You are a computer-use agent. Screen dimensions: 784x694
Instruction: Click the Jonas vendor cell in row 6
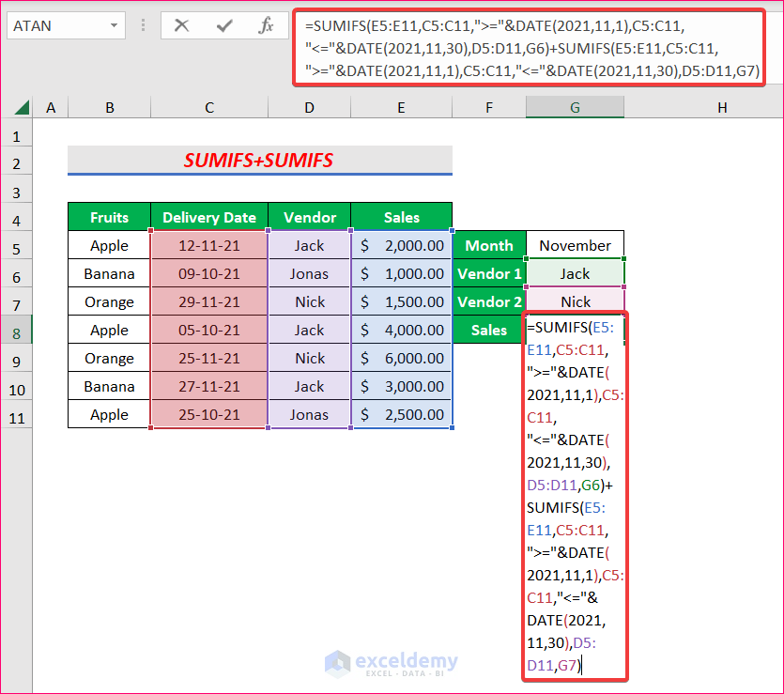point(310,273)
